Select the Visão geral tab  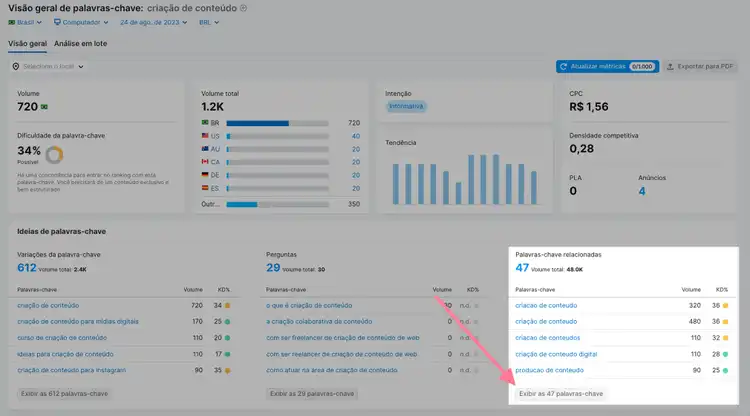(27, 44)
